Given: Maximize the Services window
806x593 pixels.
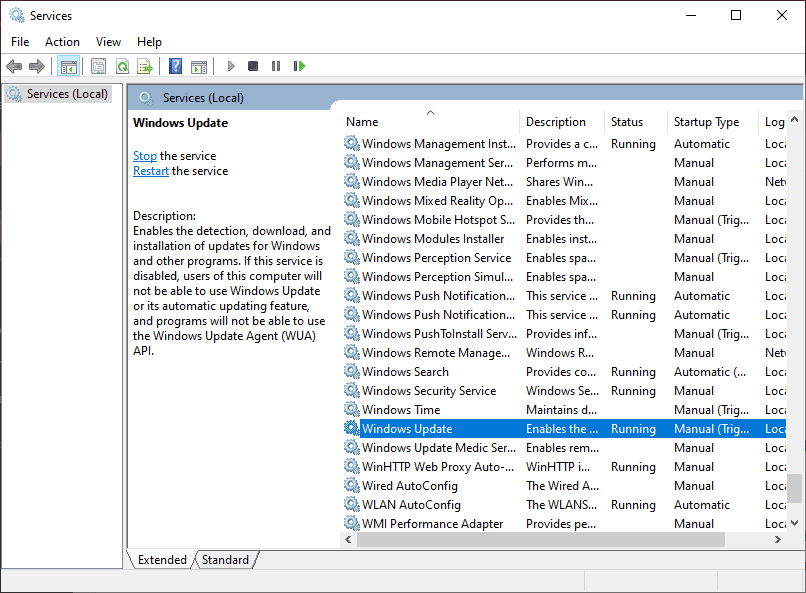Looking at the screenshot, I should 736,15.
